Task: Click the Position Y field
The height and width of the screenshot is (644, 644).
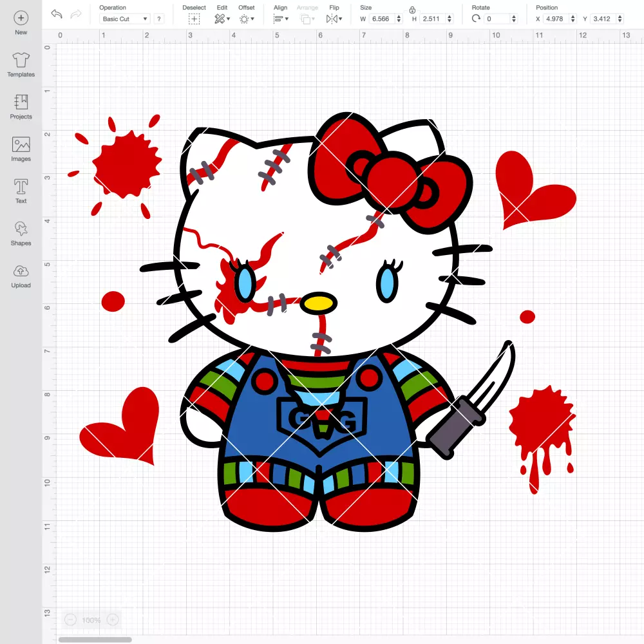Action: click(603, 19)
